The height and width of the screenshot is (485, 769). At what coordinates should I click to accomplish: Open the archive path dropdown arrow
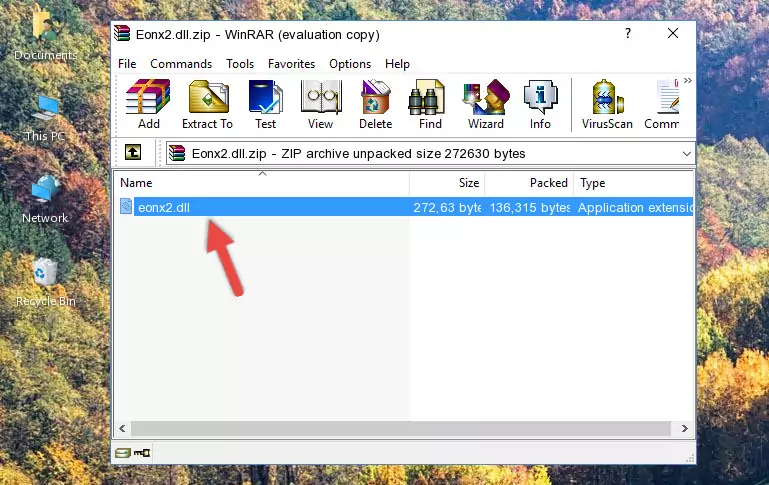click(687, 154)
